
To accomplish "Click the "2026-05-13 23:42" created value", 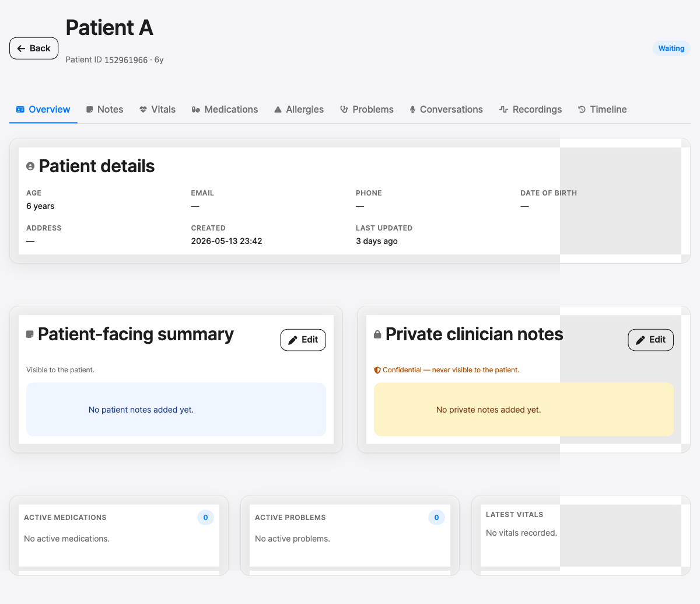I will (227, 241).
